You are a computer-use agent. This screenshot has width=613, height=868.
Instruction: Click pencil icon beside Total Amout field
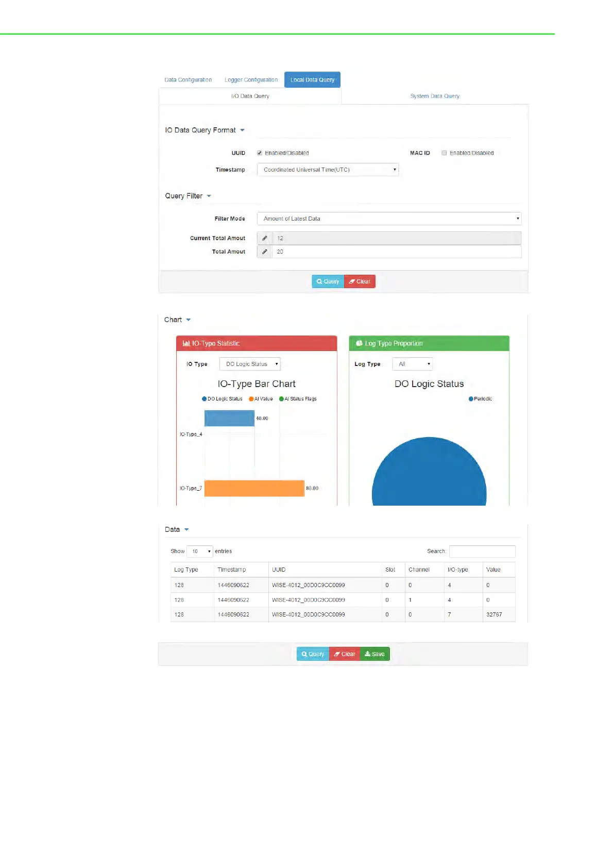[264, 252]
